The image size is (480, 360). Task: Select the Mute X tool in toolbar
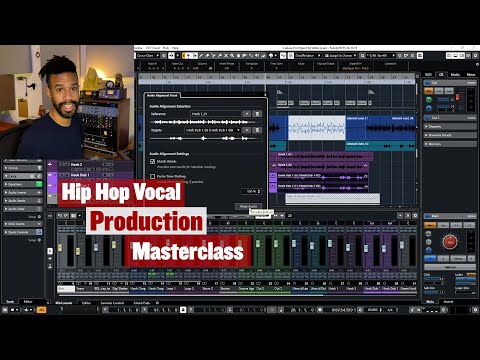coord(226,56)
